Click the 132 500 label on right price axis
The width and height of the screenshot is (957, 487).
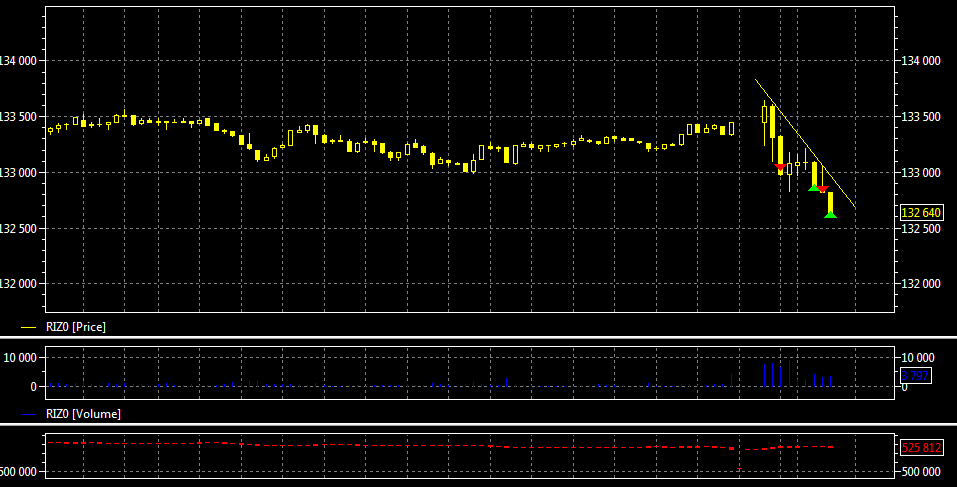point(920,228)
